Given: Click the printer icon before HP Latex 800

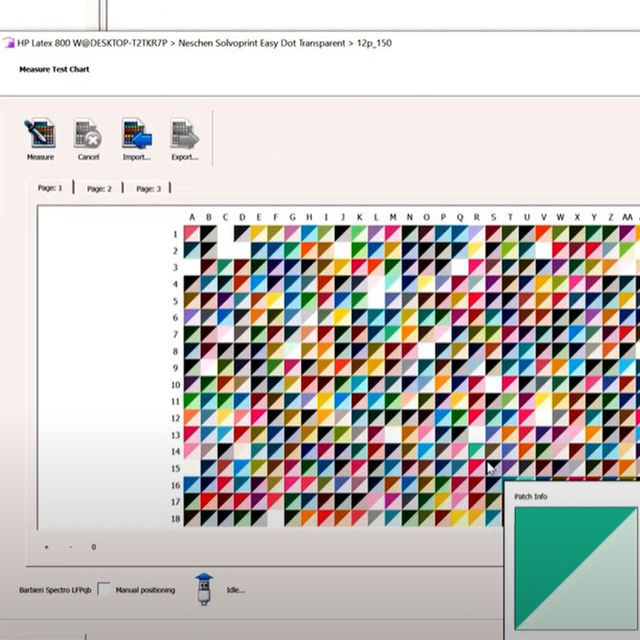Looking at the screenshot, I should pos(9,43).
